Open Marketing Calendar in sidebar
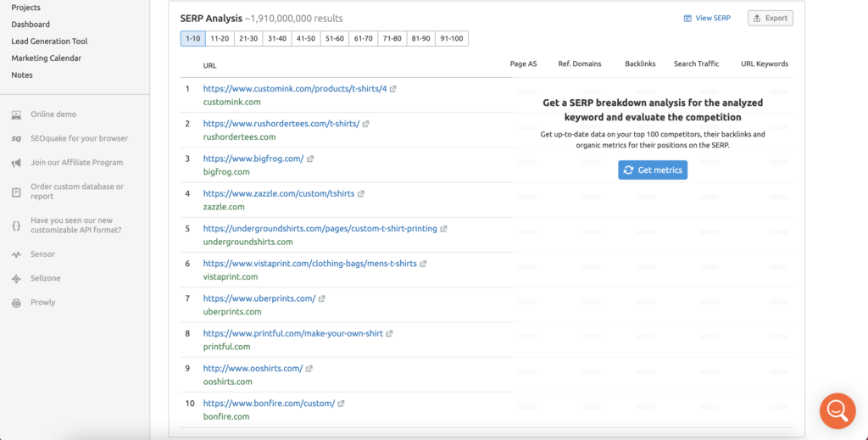This screenshot has width=868, height=440. pos(47,58)
